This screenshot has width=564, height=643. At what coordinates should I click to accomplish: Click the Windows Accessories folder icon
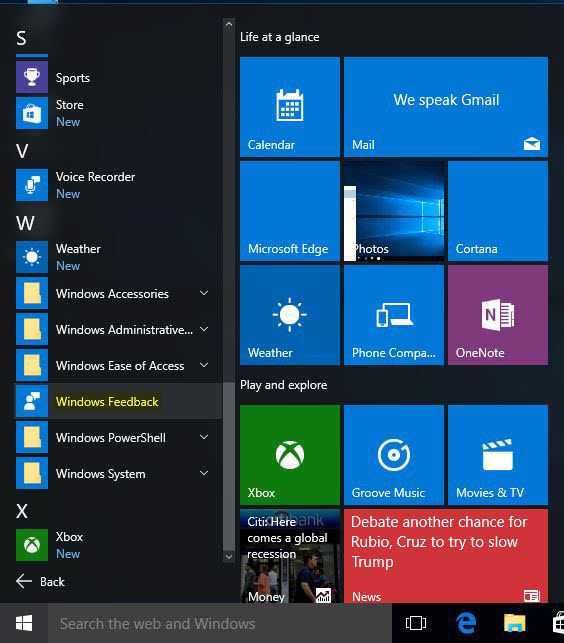(x=32, y=293)
